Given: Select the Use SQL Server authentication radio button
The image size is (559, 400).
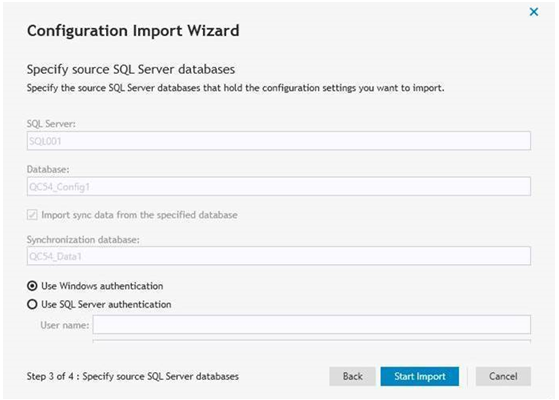Looking at the screenshot, I should tap(32, 304).
